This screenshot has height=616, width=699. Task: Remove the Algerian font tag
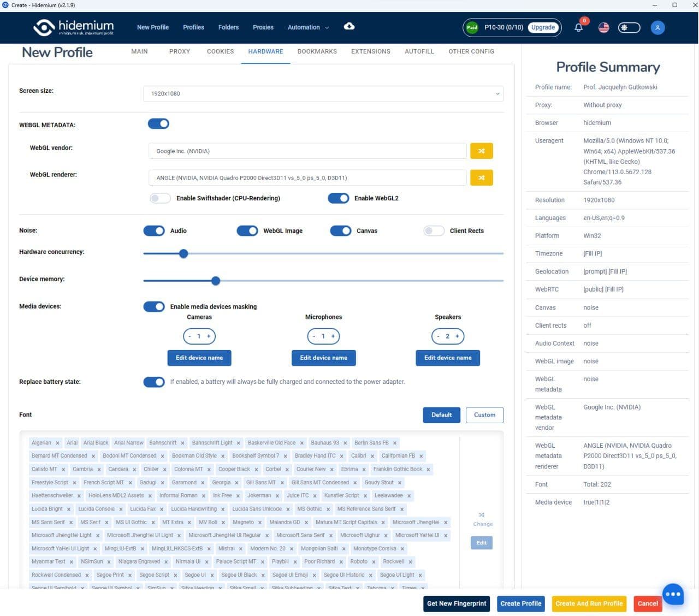[x=57, y=443]
